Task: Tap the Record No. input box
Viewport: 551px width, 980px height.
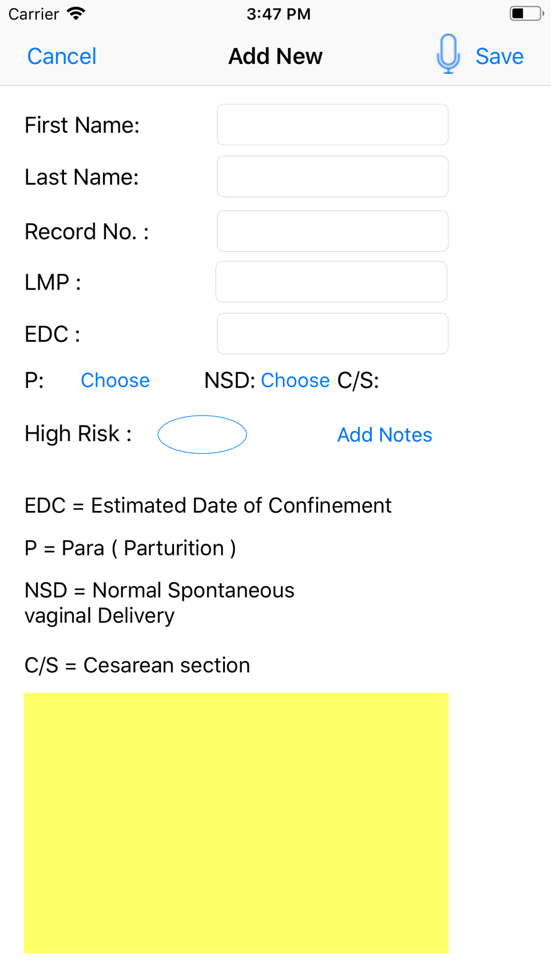Action: click(x=332, y=231)
